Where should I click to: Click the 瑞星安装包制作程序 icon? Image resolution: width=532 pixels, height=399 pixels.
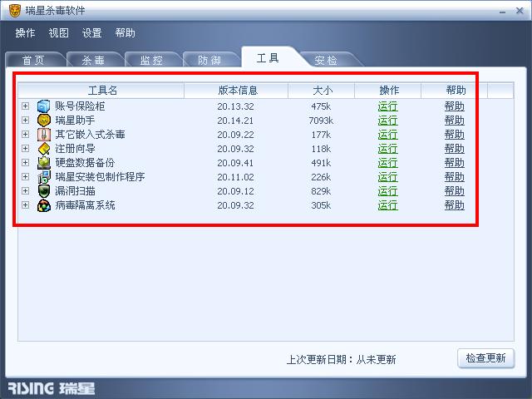tap(44, 177)
